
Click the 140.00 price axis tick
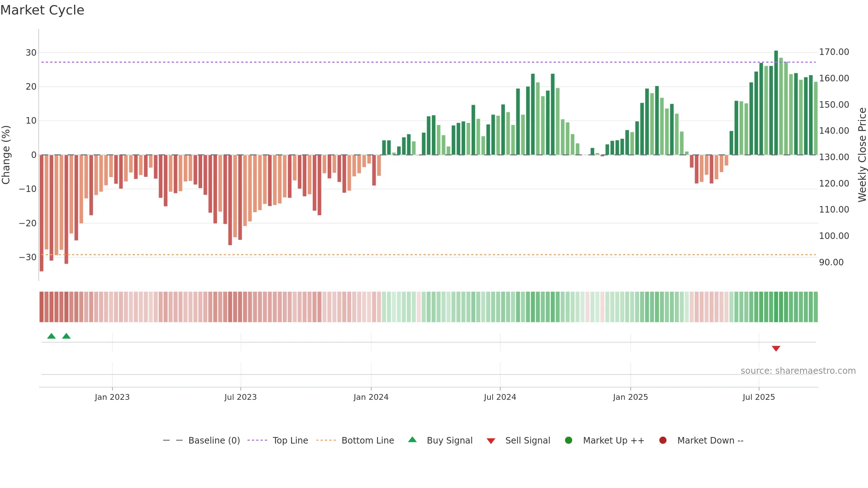pyautogui.click(x=834, y=130)
